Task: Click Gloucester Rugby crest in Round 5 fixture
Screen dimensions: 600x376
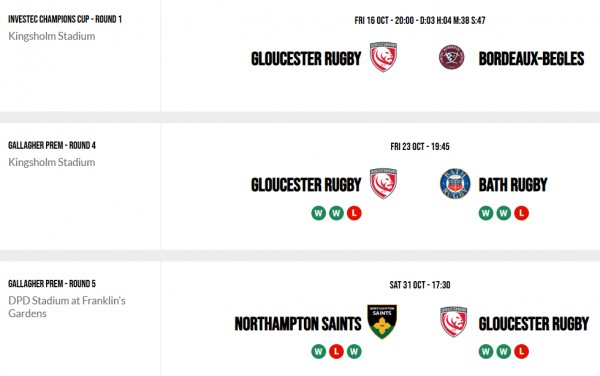Action: click(453, 322)
